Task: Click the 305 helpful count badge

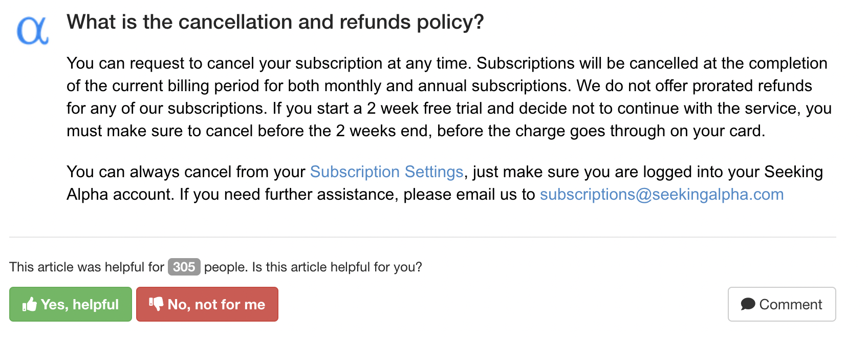Action: [x=184, y=267]
